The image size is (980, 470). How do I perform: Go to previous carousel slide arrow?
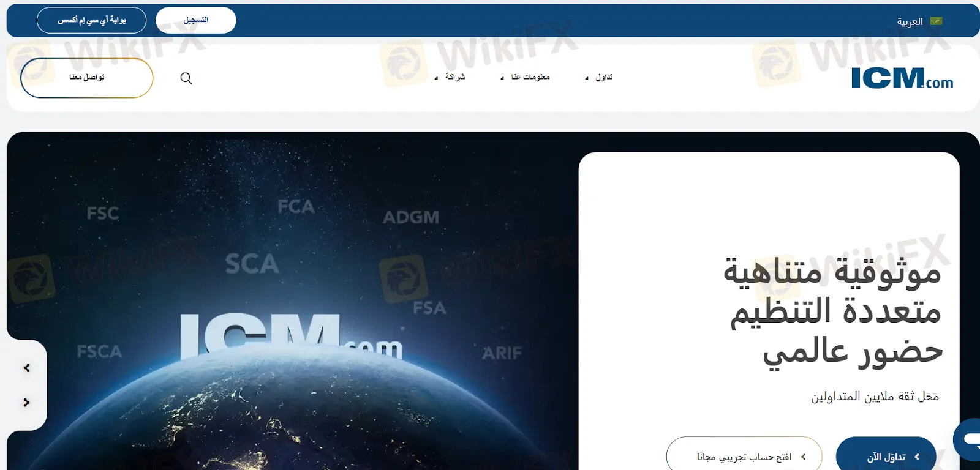[x=26, y=368]
